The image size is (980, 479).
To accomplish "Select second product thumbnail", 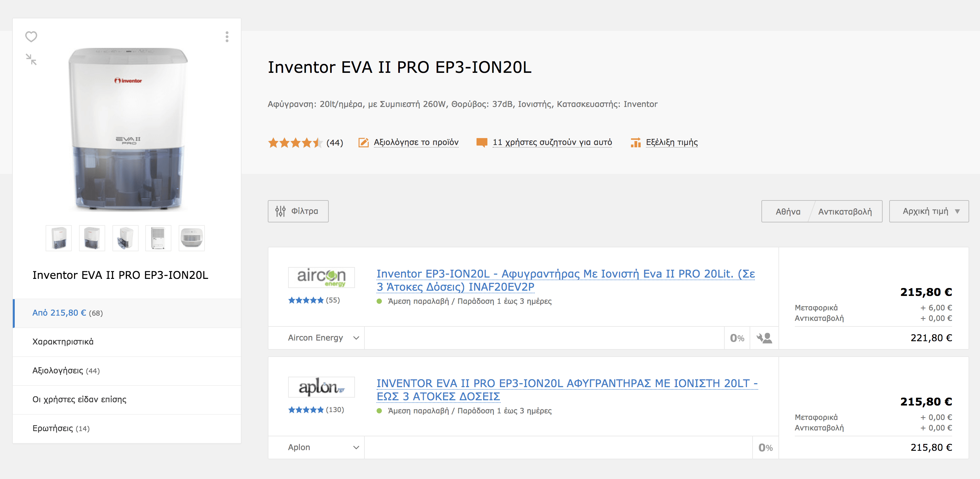I will [x=92, y=238].
